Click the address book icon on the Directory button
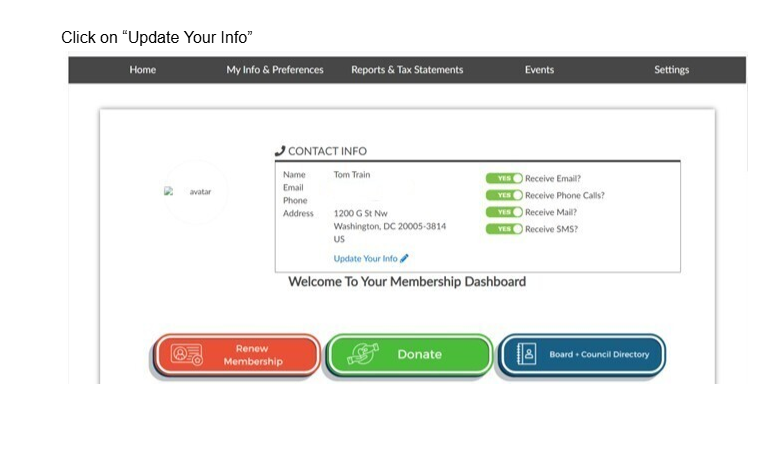Image resolution: width=771 pixels, height=468 pixels. [x=527, y=354]
